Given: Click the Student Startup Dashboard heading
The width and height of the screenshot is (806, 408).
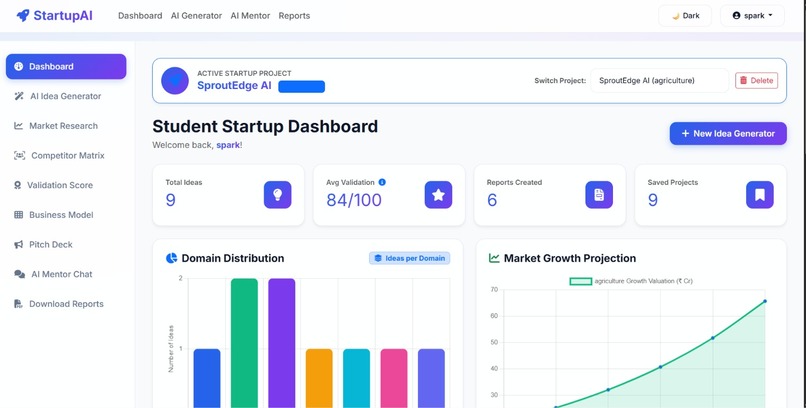Looking at the screenshot, I should click(x=265, y=126).
